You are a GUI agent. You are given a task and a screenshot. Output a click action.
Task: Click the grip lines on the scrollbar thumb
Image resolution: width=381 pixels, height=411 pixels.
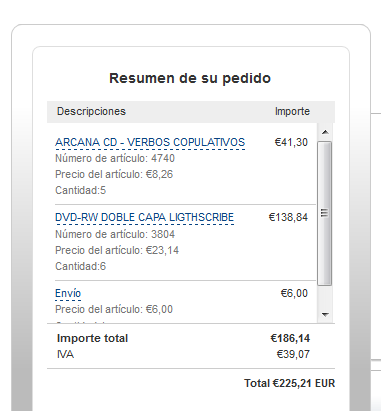325,213
